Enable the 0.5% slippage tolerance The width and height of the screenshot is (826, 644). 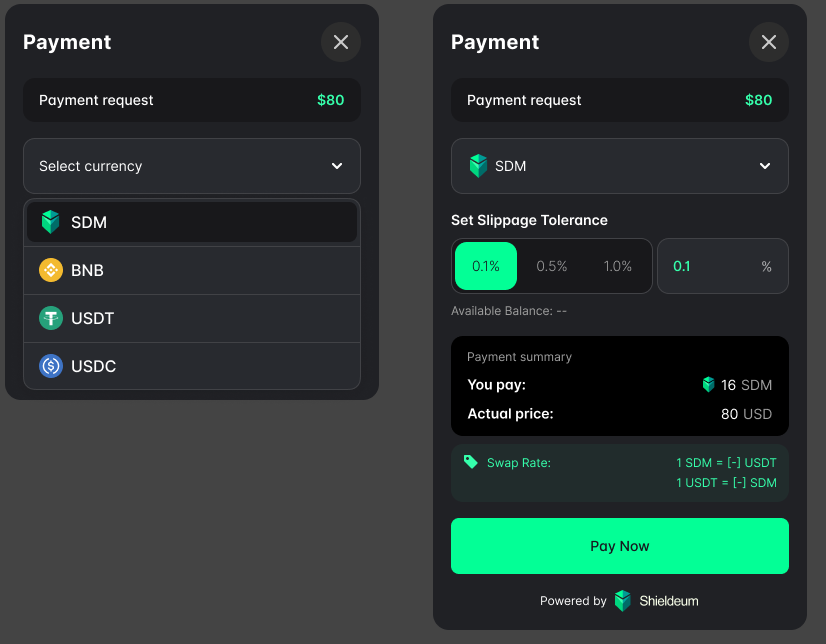552,266
